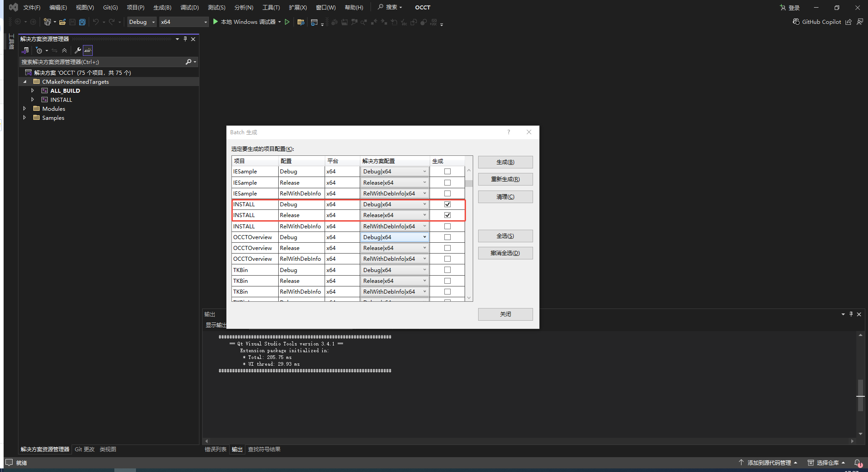Click the notifications bell in status bar
Image resolution: width=868 pixels, height=472 pixels.
(x=858, y=463)
